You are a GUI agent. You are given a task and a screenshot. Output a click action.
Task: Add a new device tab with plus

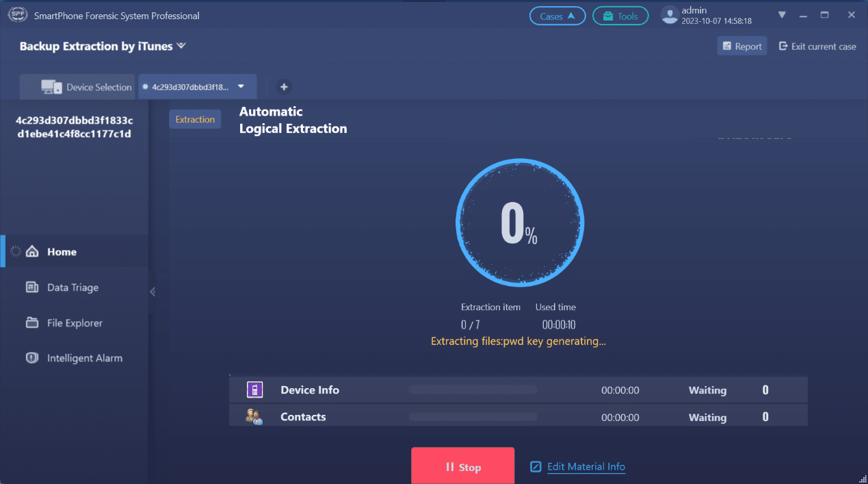coord(284,87)
